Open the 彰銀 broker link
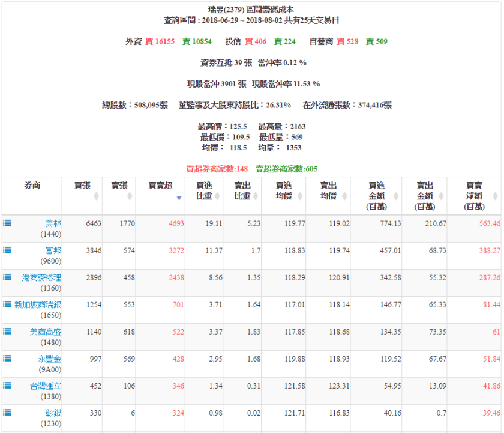504x433 pixels. pos(53,412)
